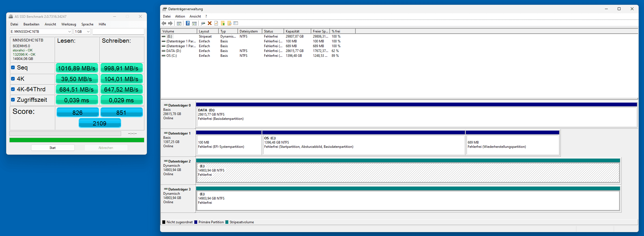Select the DATA (D:) partition on Datenträger 0
Viewport: 644px width, 236px height.
tap(417, 117)
